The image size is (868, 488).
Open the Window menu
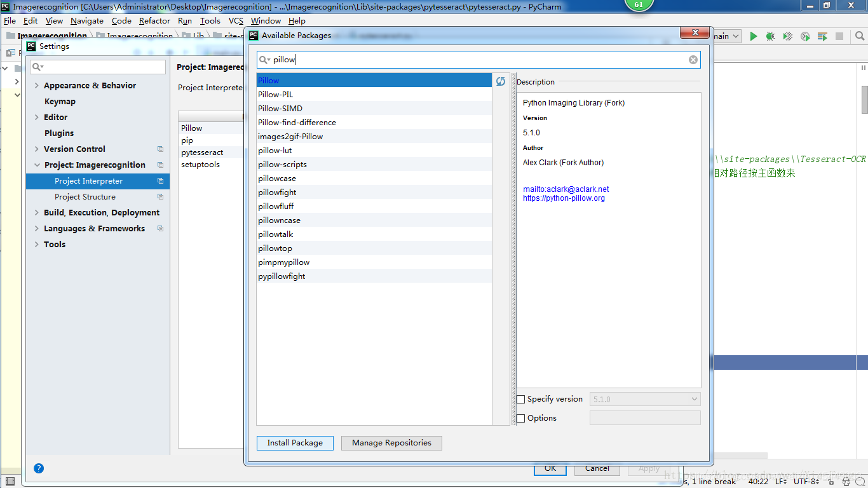(266, 21)
